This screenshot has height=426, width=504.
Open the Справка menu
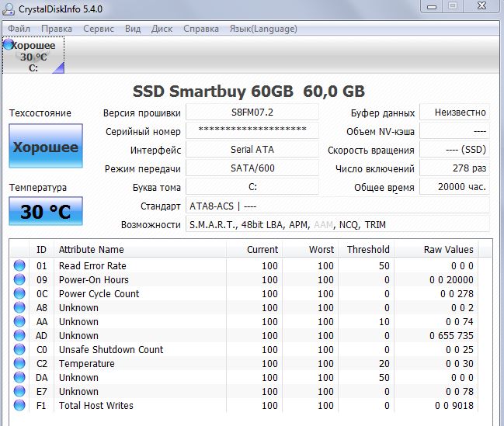pos(201,29)
